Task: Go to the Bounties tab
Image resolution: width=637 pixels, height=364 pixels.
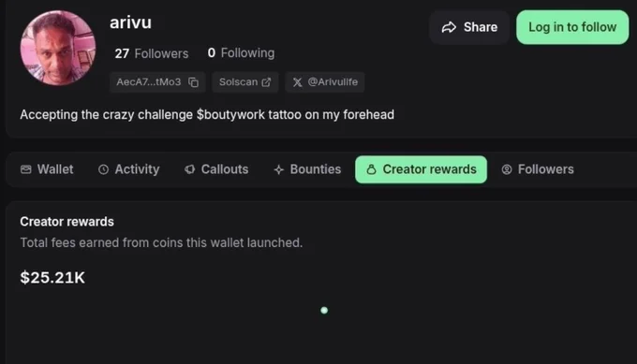Action: (307, 169)
